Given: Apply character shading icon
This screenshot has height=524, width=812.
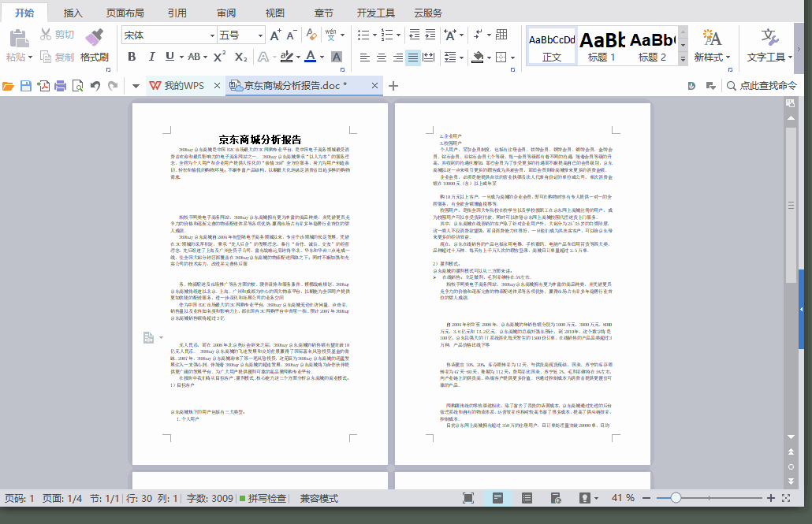Looking at the screenshot, I should [x=337, y=57].
